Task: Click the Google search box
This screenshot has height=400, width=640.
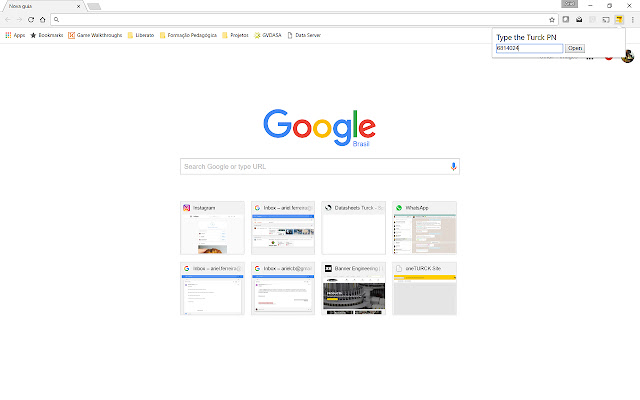Action: point(320,167)
